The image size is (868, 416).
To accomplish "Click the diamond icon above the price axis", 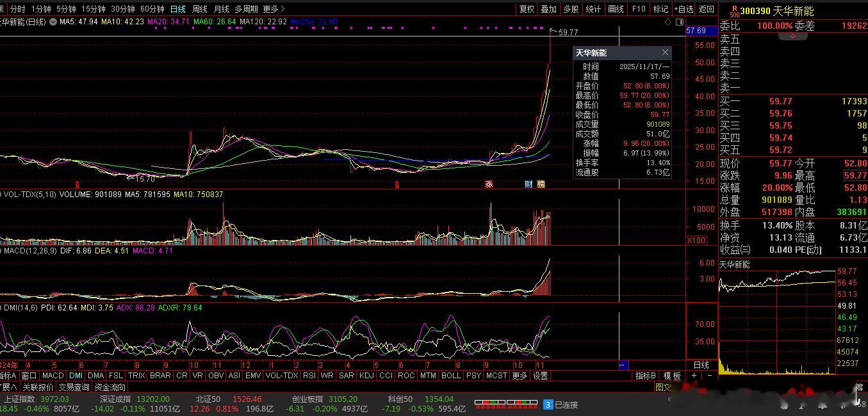I will pyautogui.click(x=668, y=22).
